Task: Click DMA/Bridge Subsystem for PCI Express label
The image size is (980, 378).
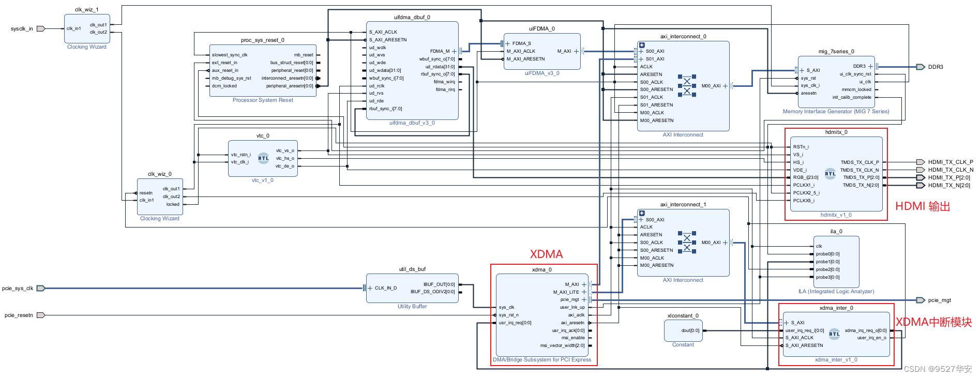Action: [x=542, y=359]
